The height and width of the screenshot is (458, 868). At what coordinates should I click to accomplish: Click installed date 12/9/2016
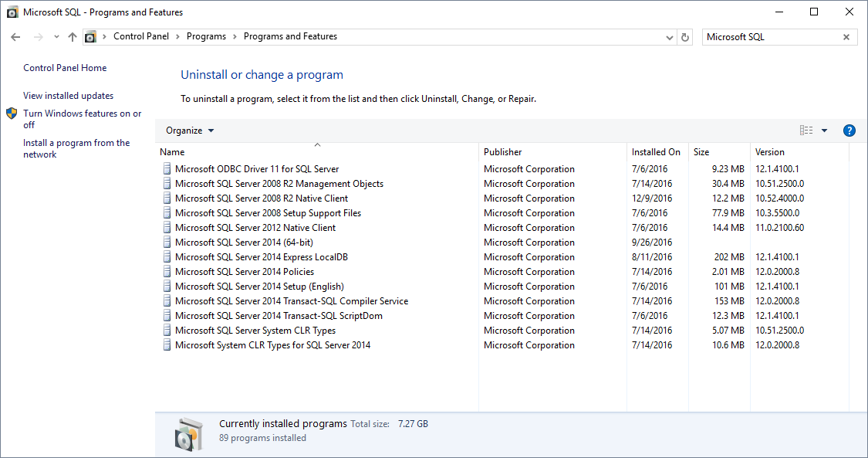651,198
